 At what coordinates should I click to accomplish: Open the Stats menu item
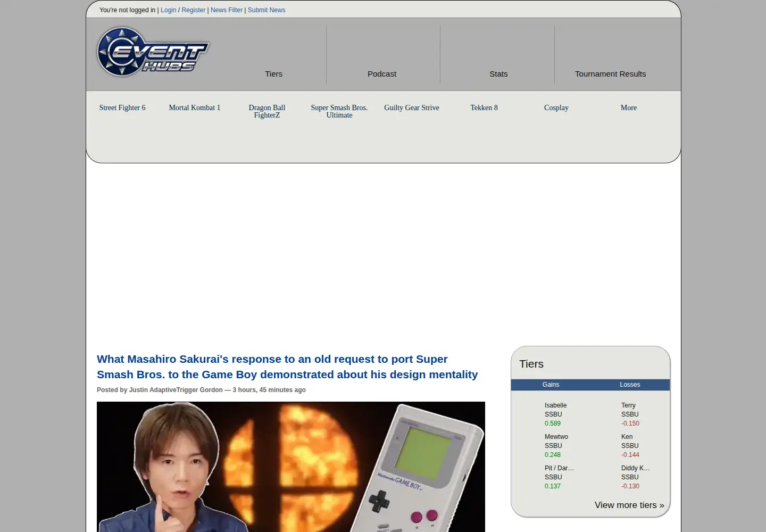498,74
